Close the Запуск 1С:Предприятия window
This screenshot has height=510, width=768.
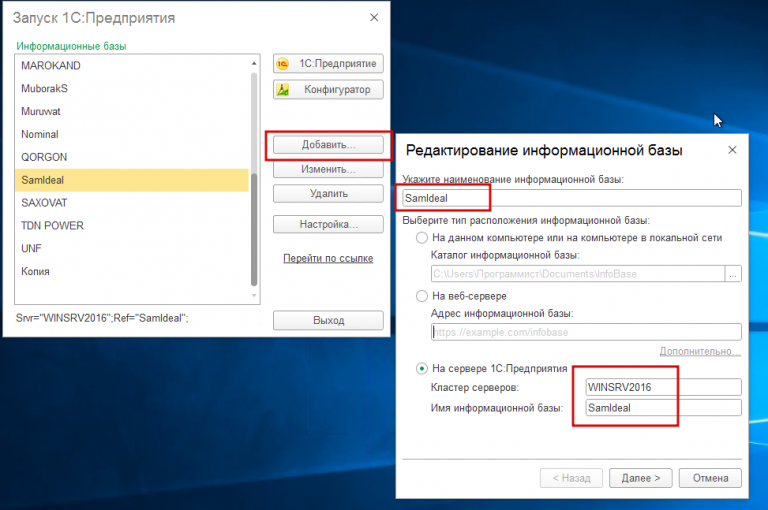pos(374,18)
